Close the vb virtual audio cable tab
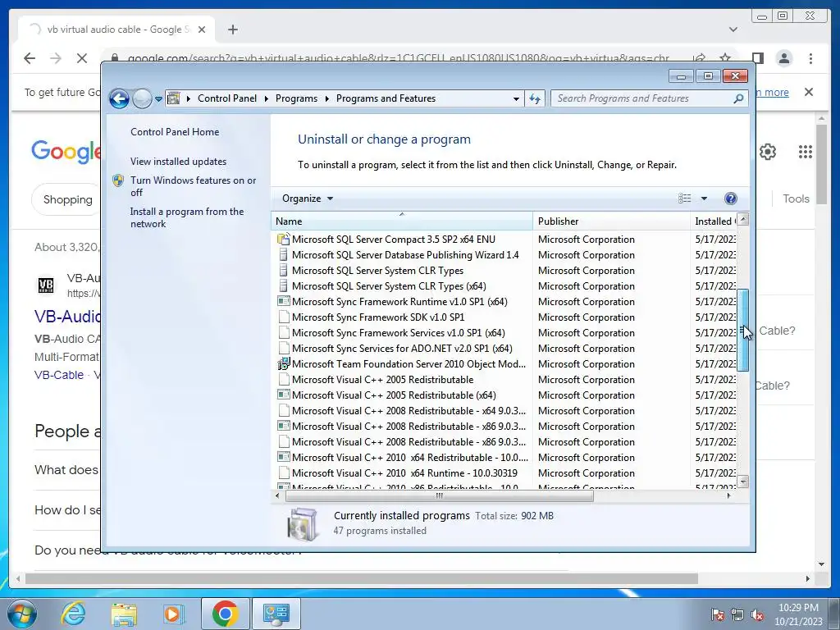Image resolution: width=840 pixels, height=630 pixels. (x=202, y=30)
